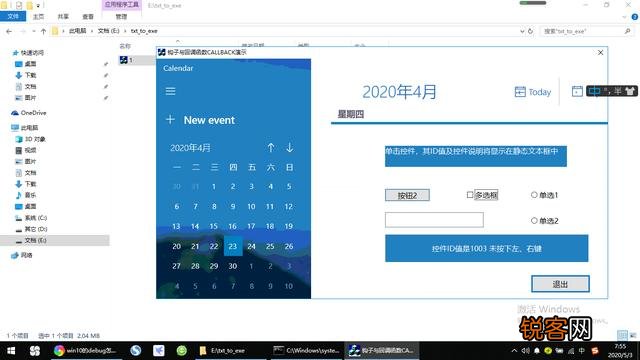
Task: Click the search magnifier in Explorer
Action: click(627, 31)
